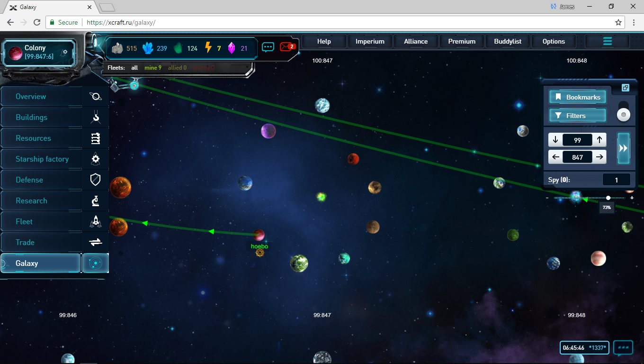
Task: Collapse the galaxy navigation panel
Action: click(x=625, y=88)
